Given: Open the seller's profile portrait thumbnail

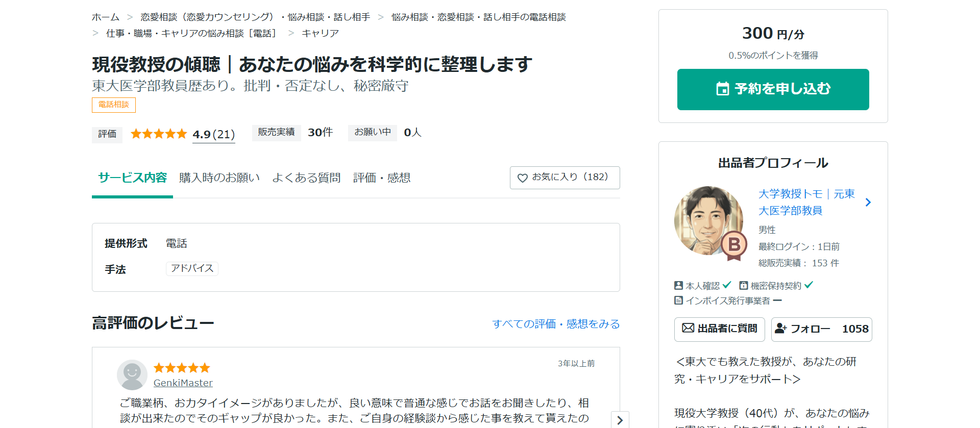Looking at the screenshot, I should pos(707,220).
